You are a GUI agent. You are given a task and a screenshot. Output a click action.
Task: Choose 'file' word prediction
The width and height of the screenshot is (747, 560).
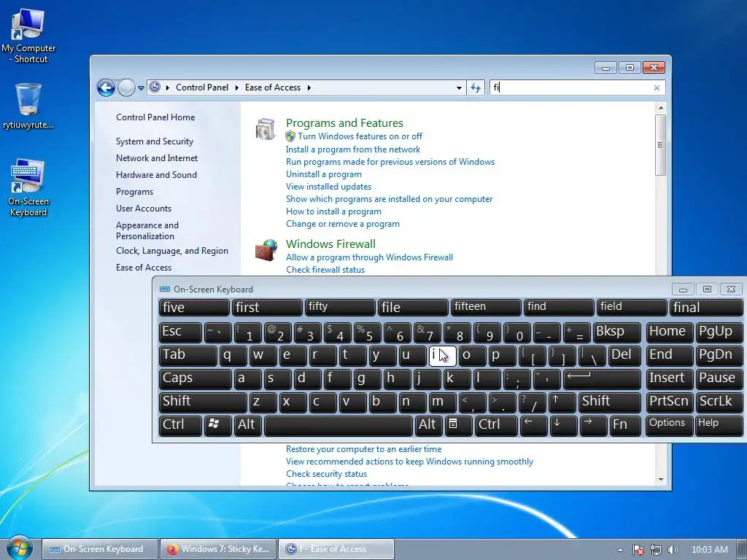click(x=413, y=307)
